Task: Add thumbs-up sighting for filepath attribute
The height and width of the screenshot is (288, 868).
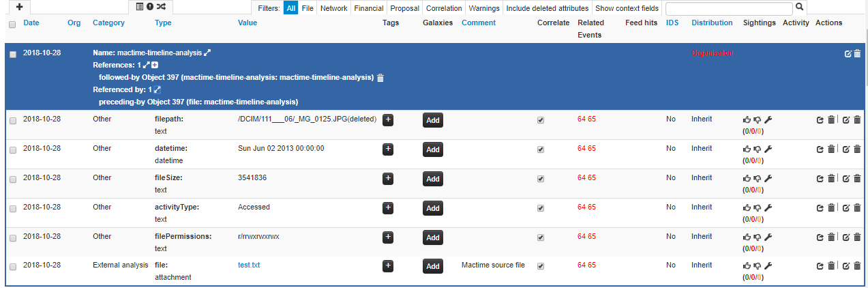Action: (x=747, y=120)
